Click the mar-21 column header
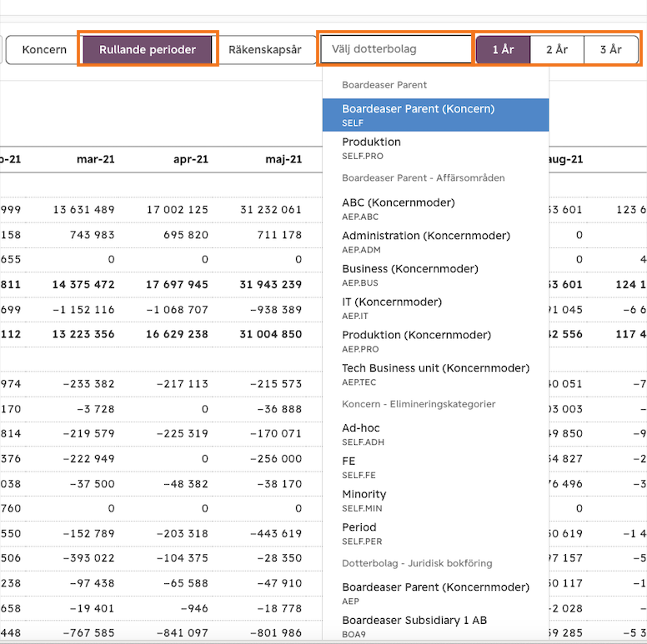This screenshot has width=647, height=644. tap(95, 159)
